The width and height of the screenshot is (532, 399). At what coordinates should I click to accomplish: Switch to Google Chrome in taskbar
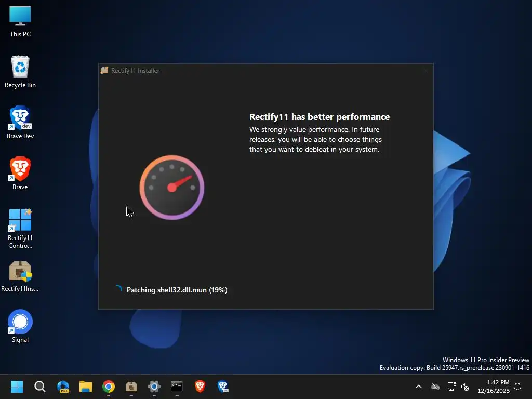109,387
